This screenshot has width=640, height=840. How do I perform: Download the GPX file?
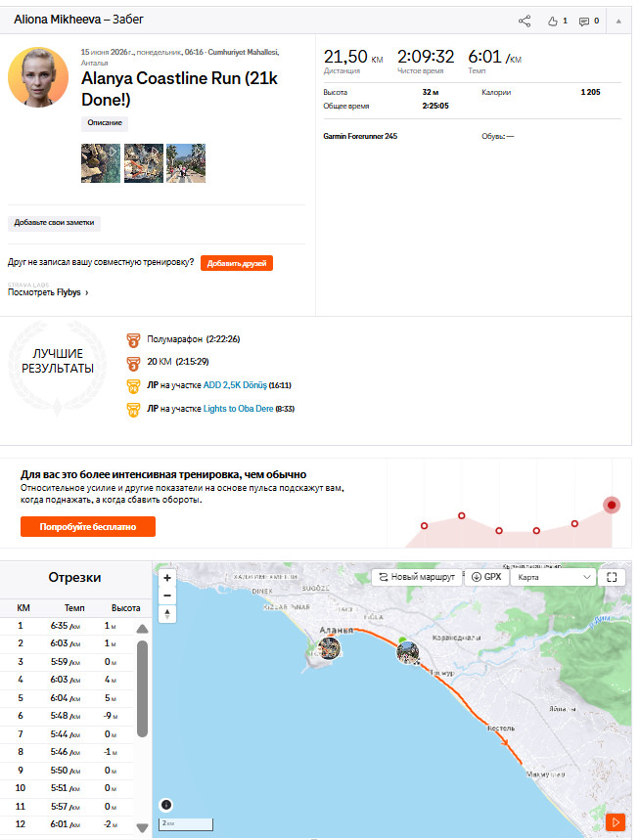486,577
